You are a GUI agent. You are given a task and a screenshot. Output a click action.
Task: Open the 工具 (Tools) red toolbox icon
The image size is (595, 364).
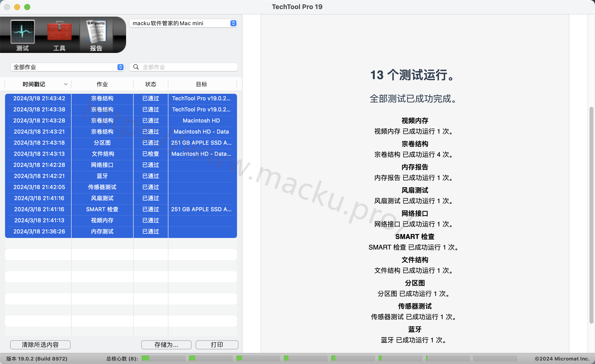click(x=59, y=31)
